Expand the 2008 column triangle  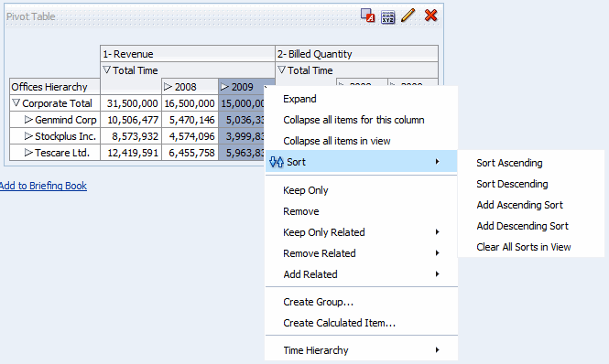click(168, 86)
